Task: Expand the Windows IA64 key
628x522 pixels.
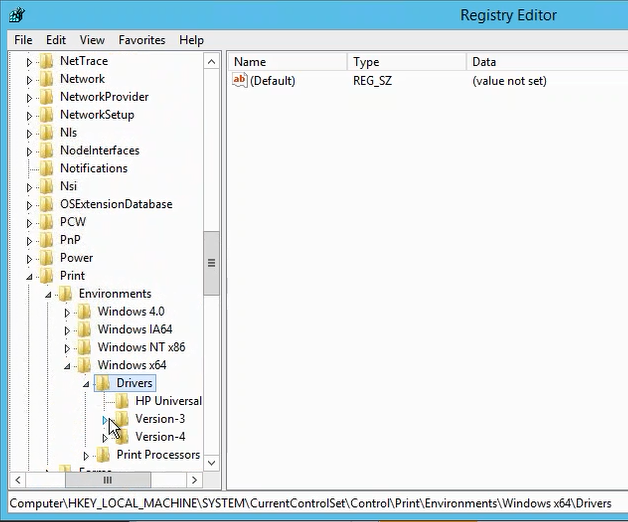Action: pos(67,331)
